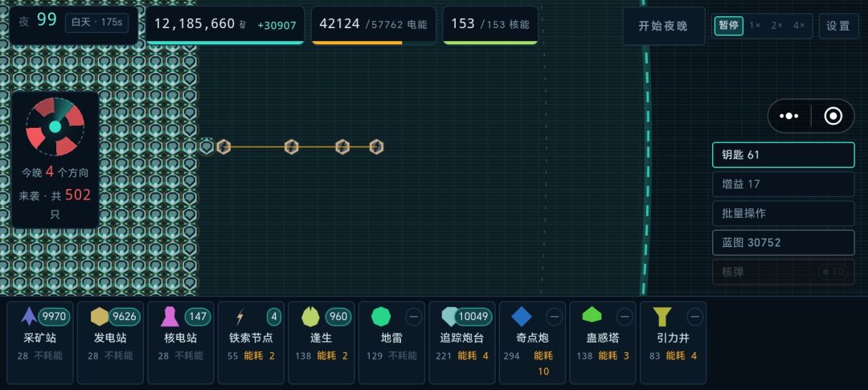Click the +30907 income value
868x390 pixels.
coord(276,26)
